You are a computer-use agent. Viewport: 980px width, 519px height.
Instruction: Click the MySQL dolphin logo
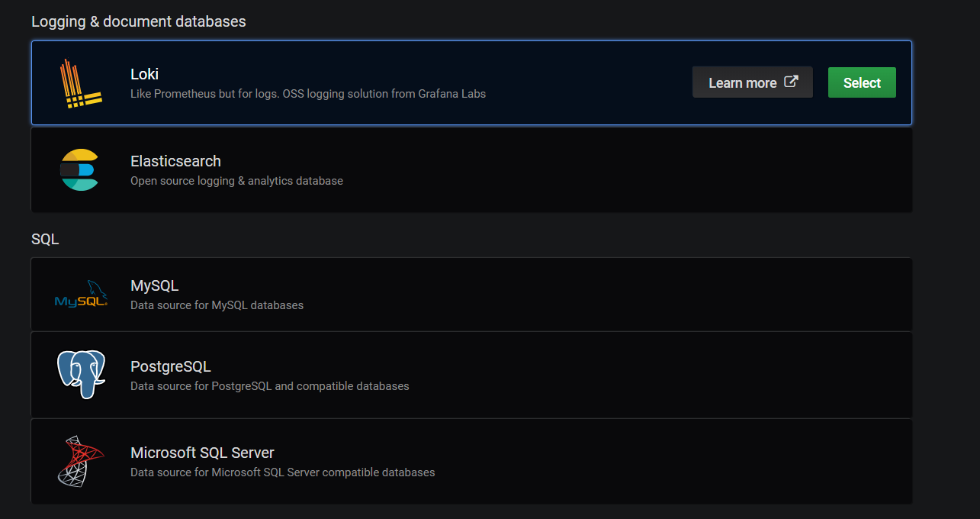81,294
